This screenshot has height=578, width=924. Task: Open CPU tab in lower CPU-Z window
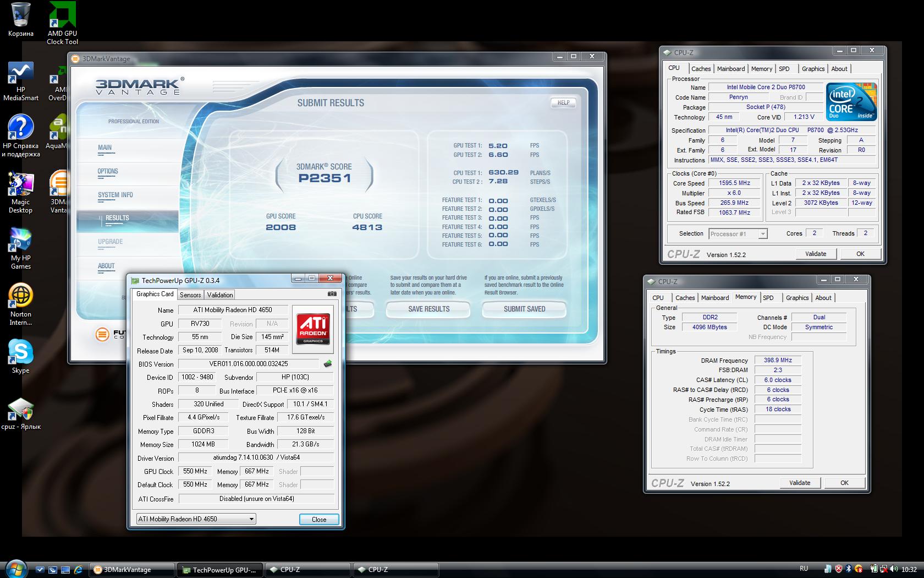click(x=658, y=298)
